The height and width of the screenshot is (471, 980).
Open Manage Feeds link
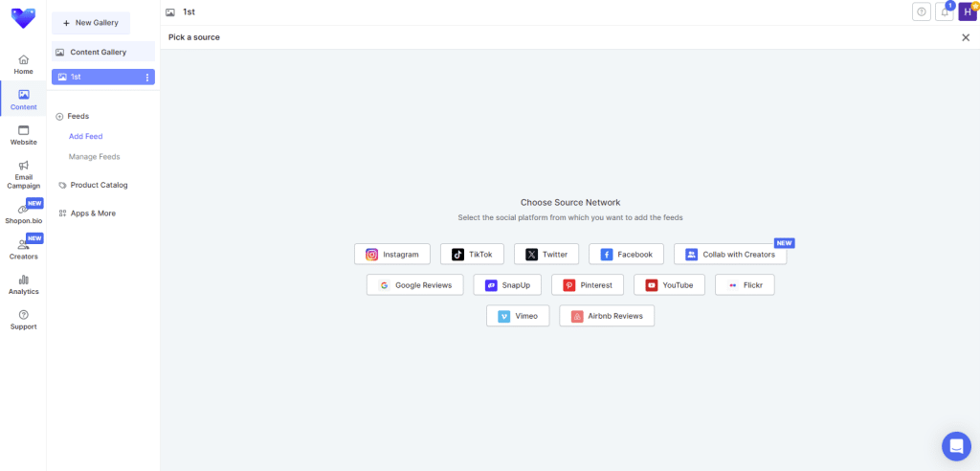(94, 156)
